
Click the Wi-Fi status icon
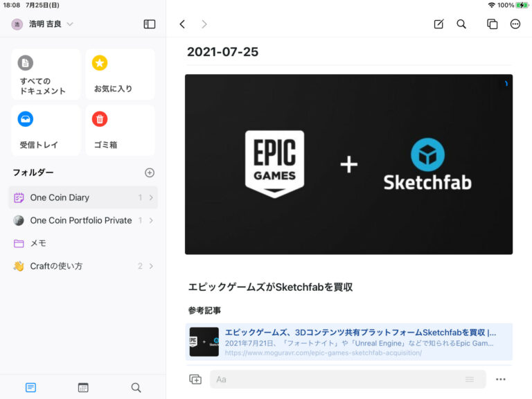coord(491,5)
